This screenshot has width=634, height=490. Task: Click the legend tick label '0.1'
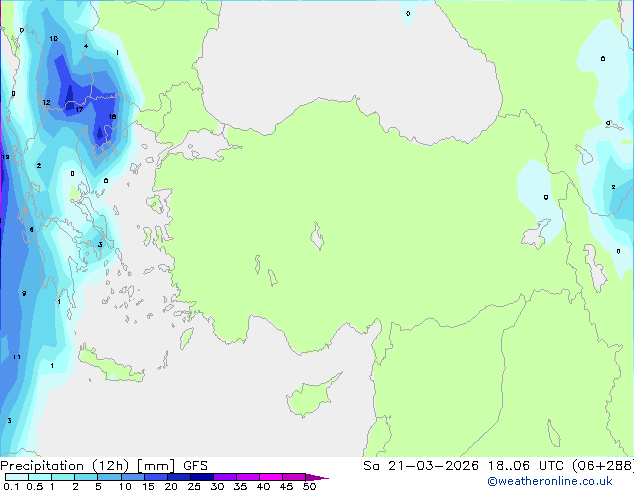click(11, 486)
